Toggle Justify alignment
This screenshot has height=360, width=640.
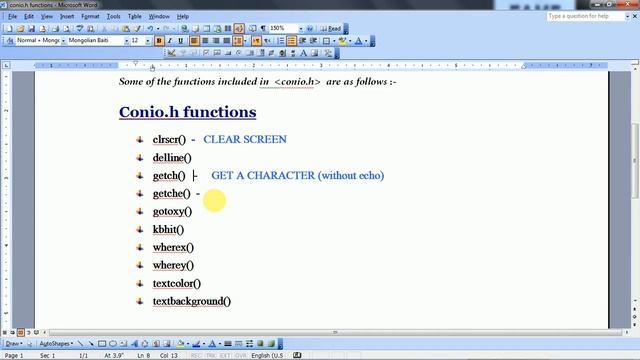tap(226, 41)
